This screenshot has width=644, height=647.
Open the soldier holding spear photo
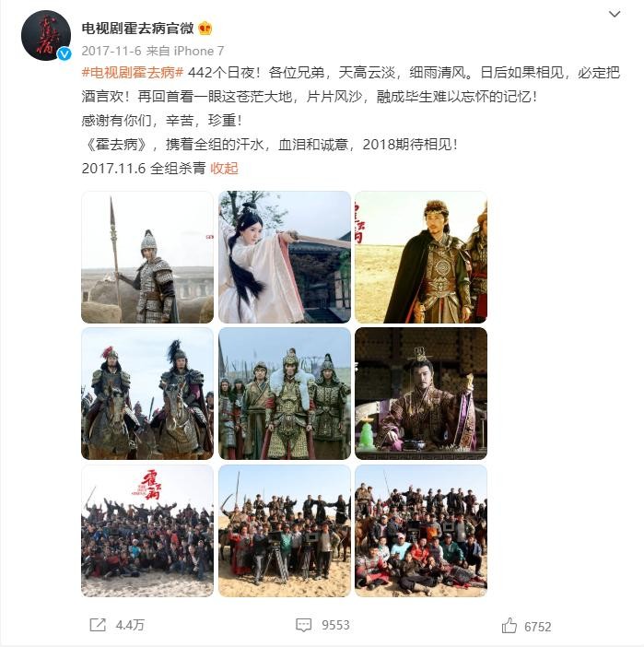click(x=147, y=257)
